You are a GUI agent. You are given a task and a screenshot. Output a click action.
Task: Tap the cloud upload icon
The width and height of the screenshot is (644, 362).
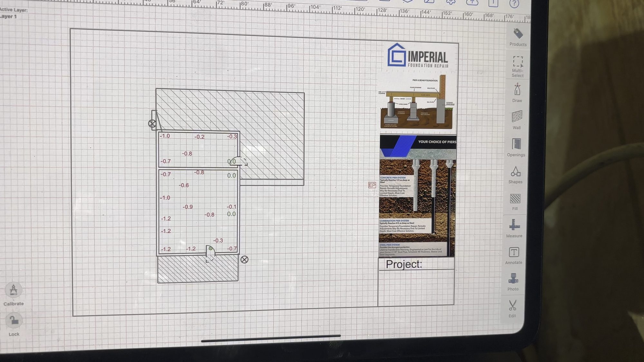tap(472, 2)
